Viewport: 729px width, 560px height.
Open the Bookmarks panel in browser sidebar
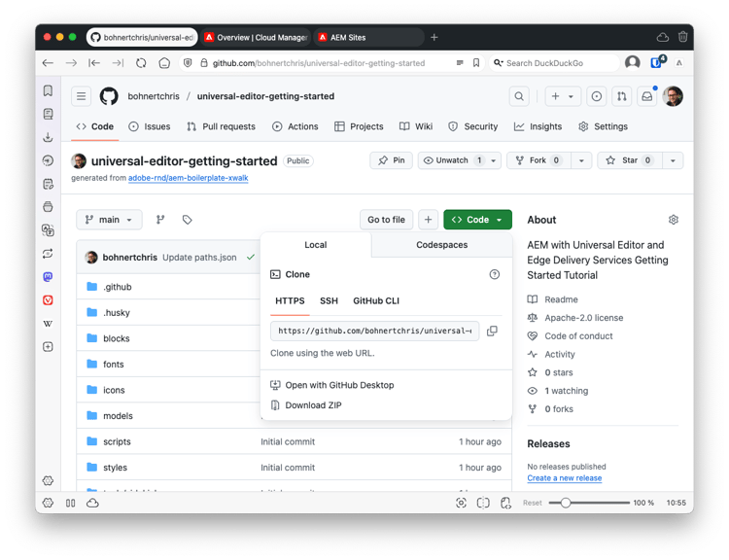(x=48, y=90)
